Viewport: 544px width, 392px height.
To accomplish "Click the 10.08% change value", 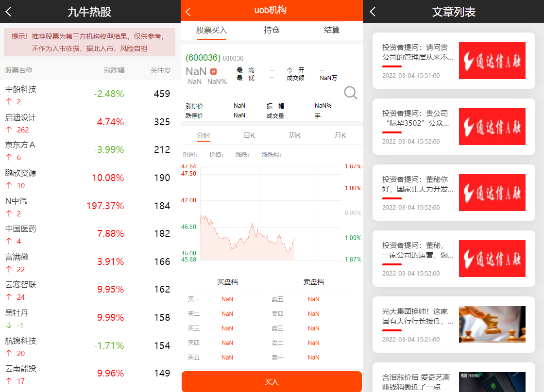I will coord(108,178).
